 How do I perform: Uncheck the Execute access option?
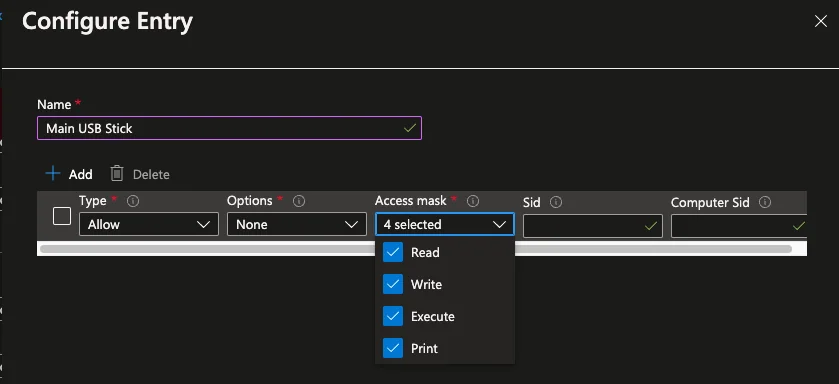(x=393, y=317)
